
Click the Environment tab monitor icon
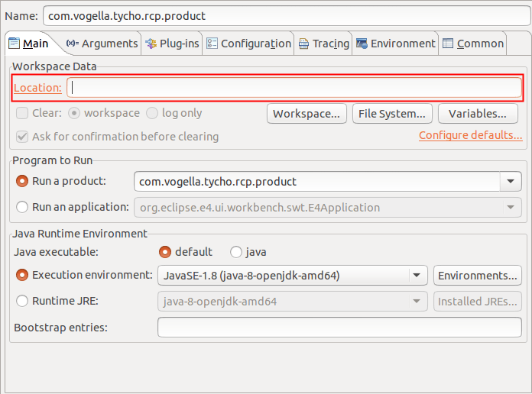coord(362,44)
